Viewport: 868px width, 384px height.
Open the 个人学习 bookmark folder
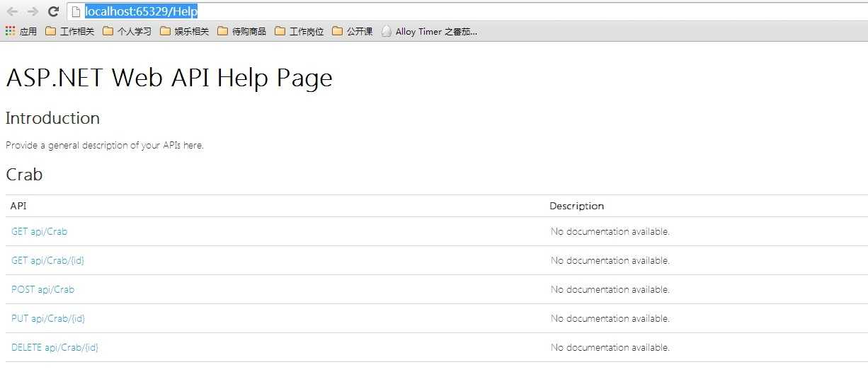127,31
